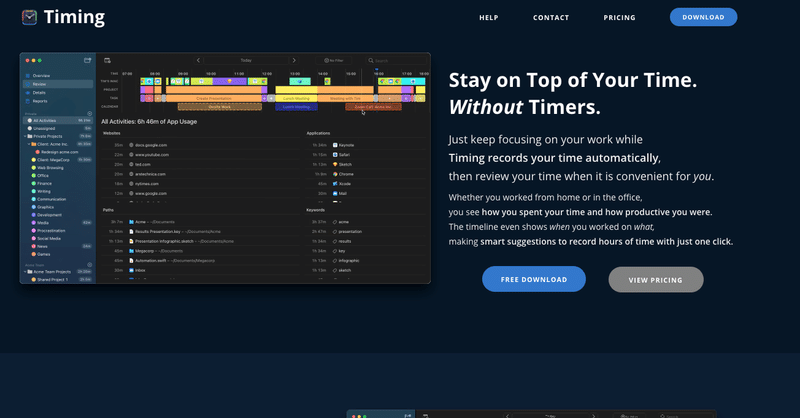Click the Xcode app icon
Viewport: 800px width, 418px height.
pos(335,184)
